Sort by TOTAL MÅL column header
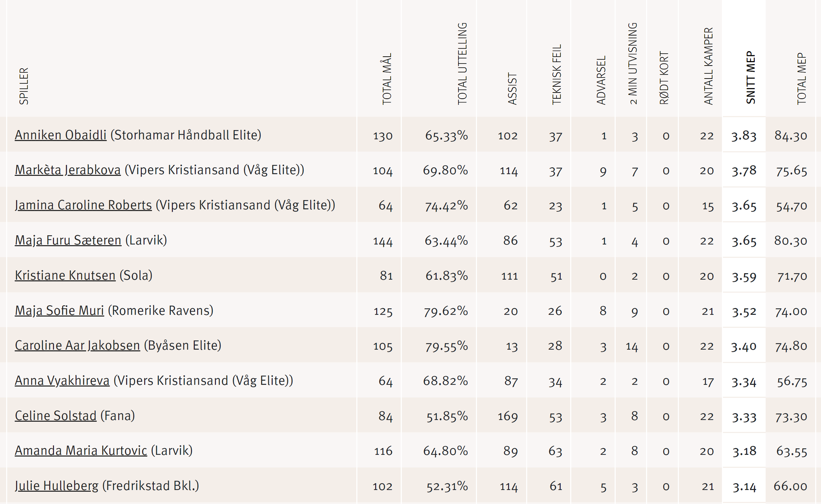The width and height of the screenshot is (821, 504). (x=387, y=79)
